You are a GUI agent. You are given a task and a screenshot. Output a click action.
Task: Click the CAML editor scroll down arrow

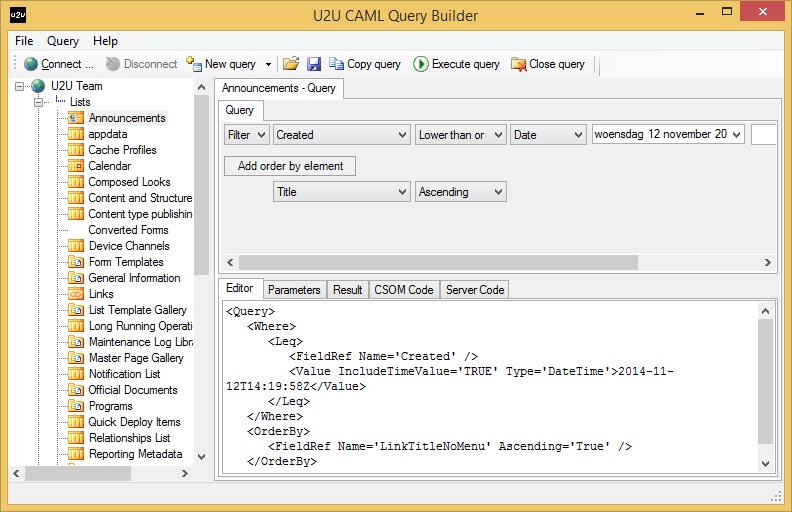766,464
